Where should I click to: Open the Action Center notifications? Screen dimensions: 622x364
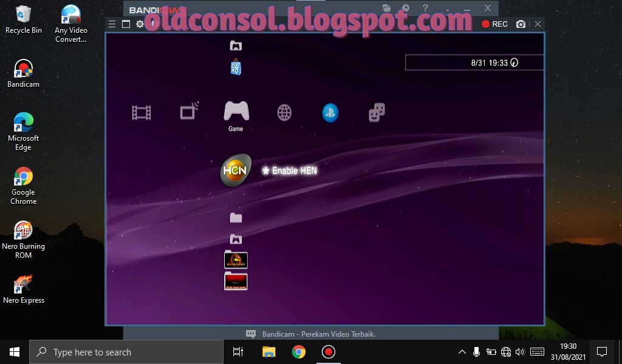(x=602, y=352)
